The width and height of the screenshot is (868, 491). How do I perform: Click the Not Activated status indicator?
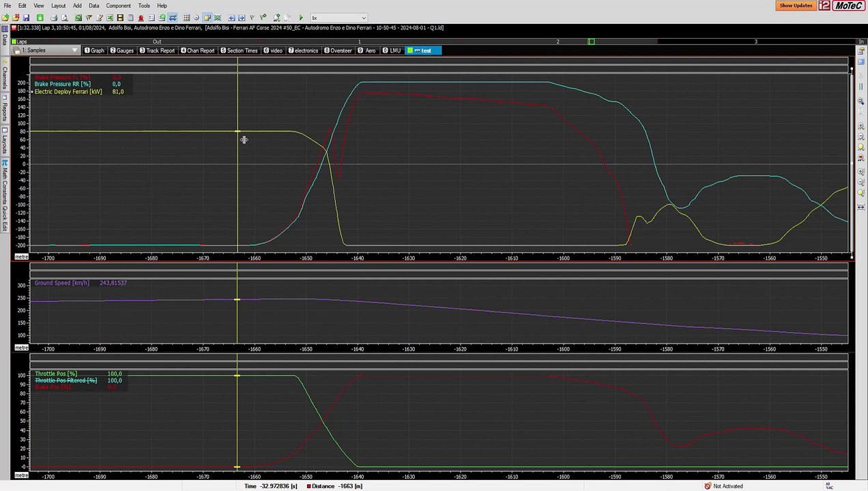click(x=723, y=486)
